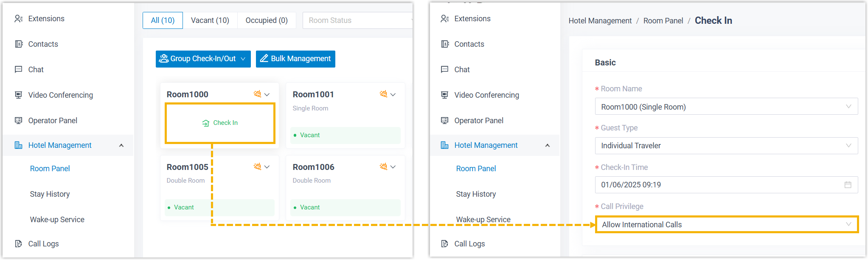
Task: Click the Call Logs icon in left sidebar
Action: [18, 243]
